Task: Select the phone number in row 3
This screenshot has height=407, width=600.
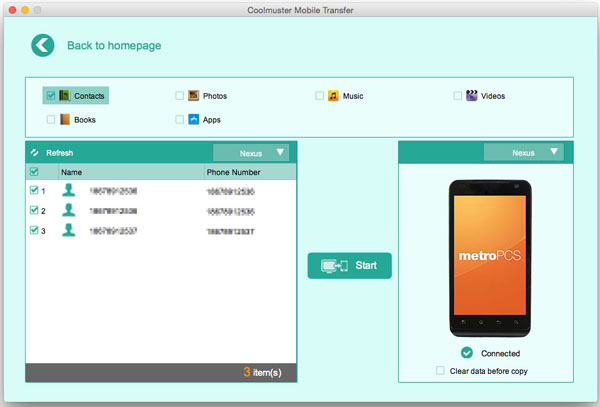Action: [x=230, y=231]
